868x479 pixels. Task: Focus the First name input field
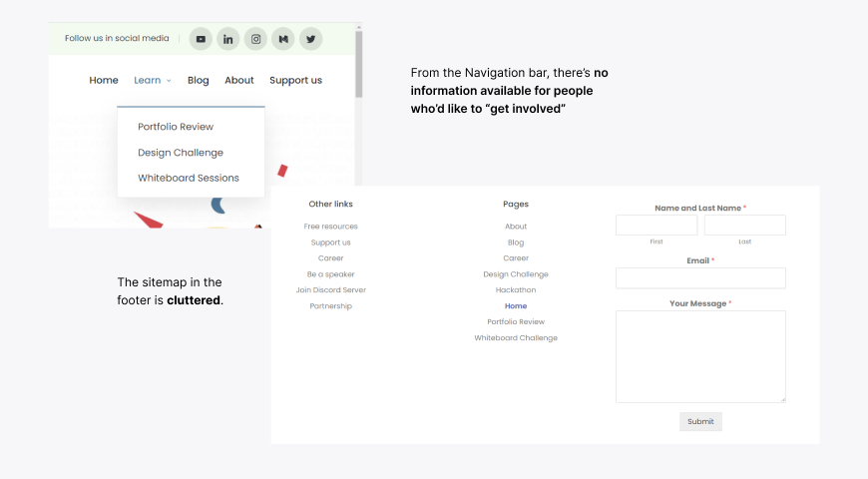coord(656,226)
